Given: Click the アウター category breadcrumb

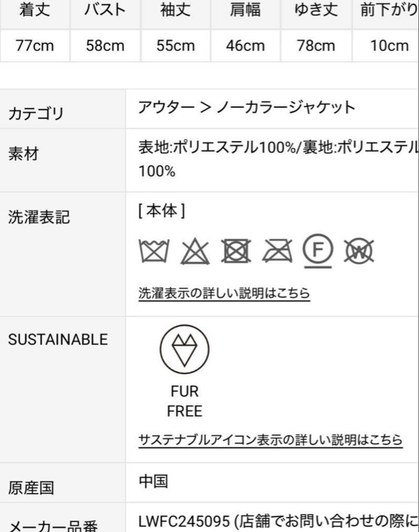Looking at the screenshot, I should [x=166, y=107].
